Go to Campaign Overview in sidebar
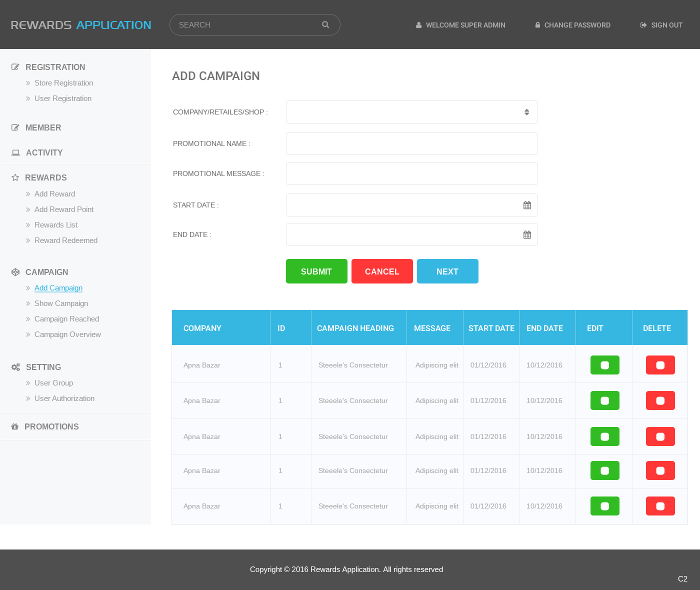This screenshot has height=590, width=700. coord(67,334)
